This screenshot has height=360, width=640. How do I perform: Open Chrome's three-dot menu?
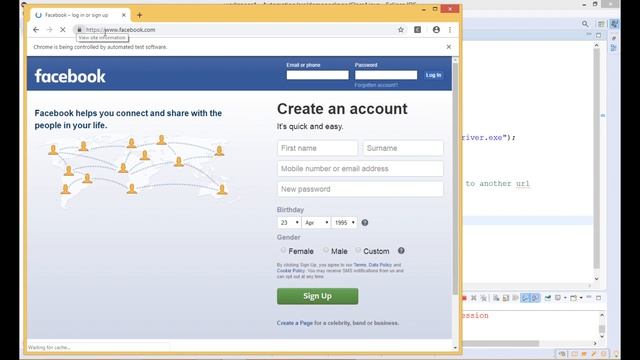pyautogui.click(x=450, y=29)
